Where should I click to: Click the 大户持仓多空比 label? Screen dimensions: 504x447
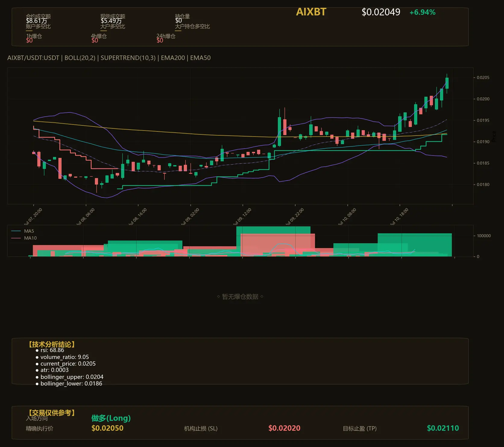point(192,27)
